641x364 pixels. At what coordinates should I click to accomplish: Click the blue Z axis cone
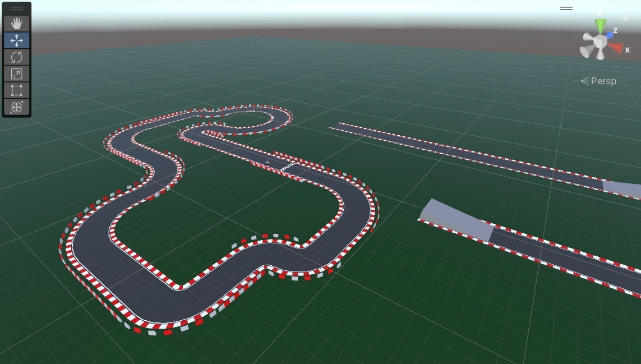[x=610, y=35]
